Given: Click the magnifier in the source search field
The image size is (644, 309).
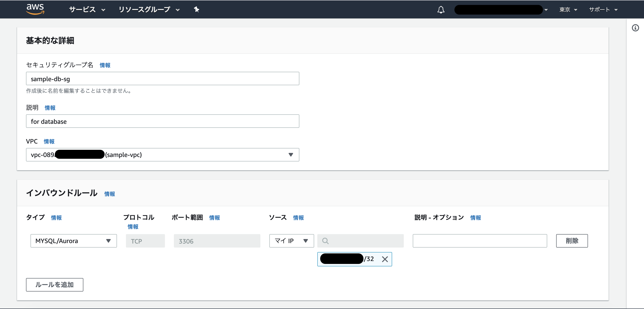Looking at the screenshot, I should click(325, 241).
